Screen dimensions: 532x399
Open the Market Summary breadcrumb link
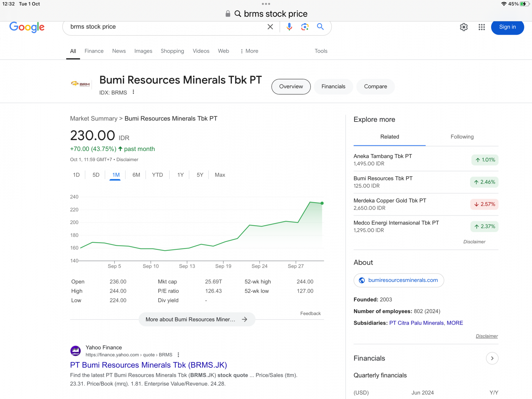[x=94, y=118]
